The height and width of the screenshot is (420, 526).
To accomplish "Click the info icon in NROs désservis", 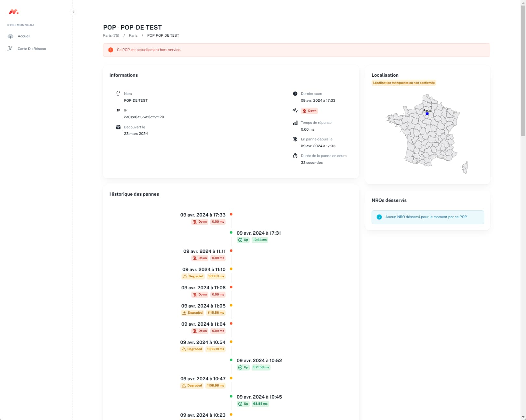I will (x=379, y=217).
